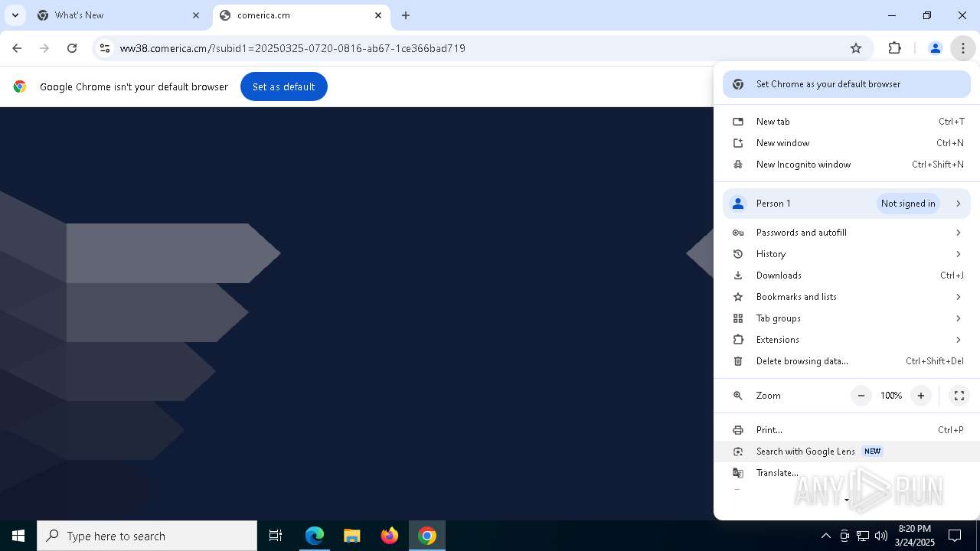The height and width of the screenshot is (551, 980).
Task: Select New tab from the menu
Action: 847,122
